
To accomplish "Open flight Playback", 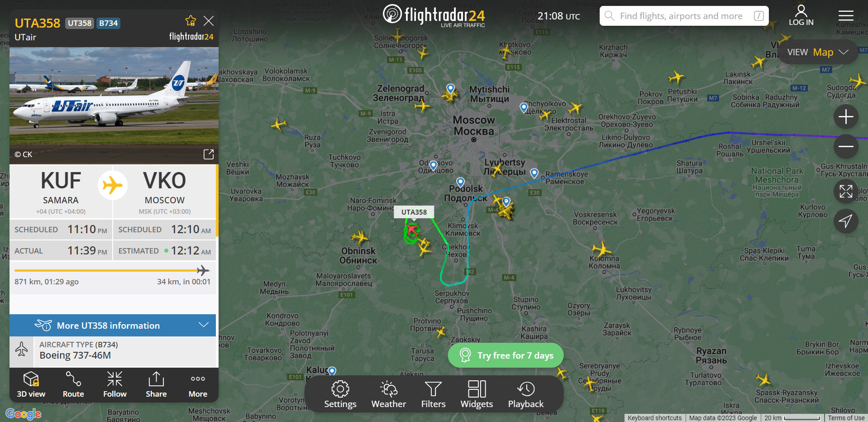I will 526,394.
